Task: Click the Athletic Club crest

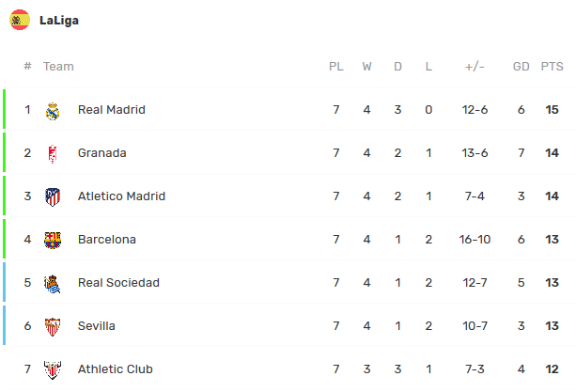Action: (53, 369)
